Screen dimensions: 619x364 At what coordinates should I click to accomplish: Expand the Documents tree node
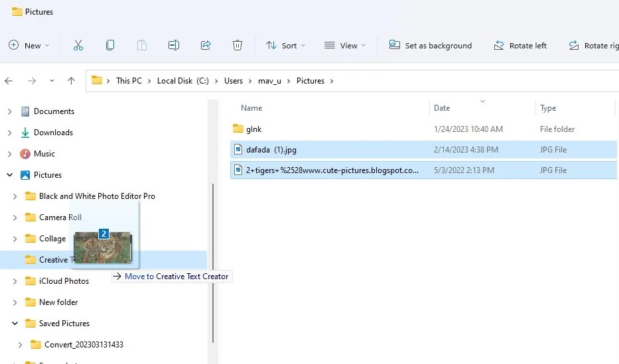(x=9, y=111)
